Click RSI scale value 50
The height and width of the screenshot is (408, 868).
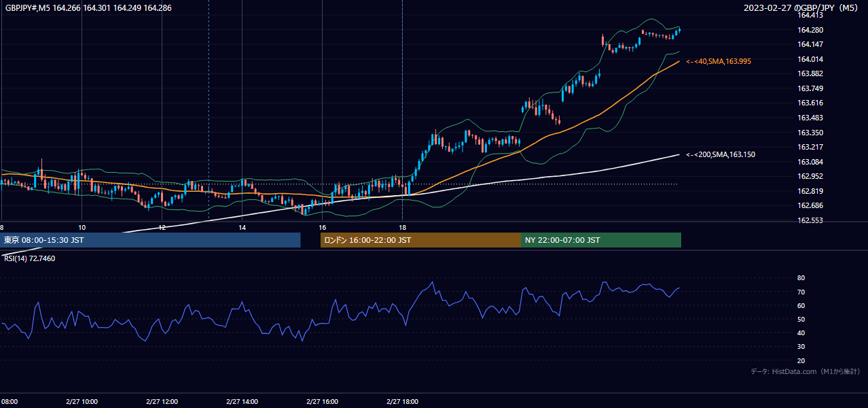pos(801,319)
